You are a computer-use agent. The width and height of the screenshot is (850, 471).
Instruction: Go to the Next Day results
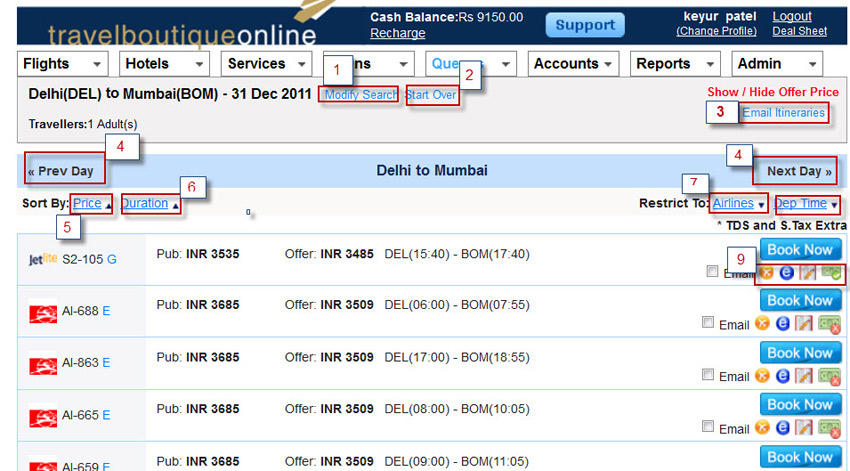[x=798, y=171]
